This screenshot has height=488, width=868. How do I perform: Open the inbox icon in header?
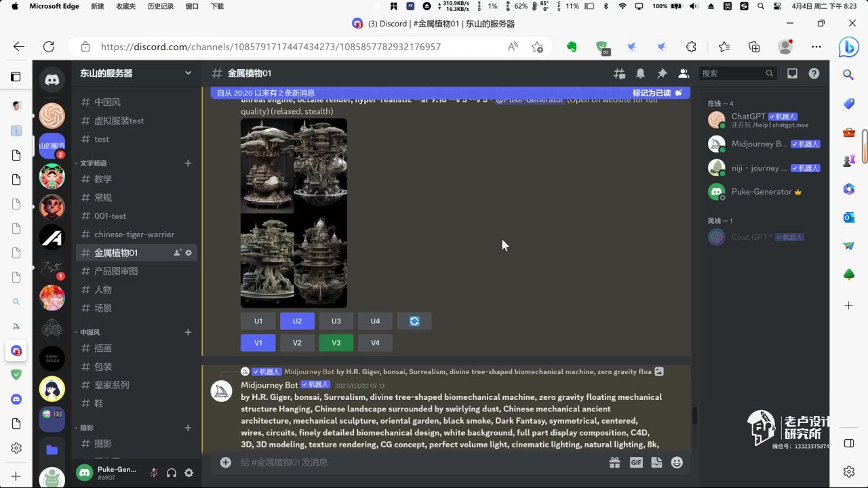coord(792,73)
